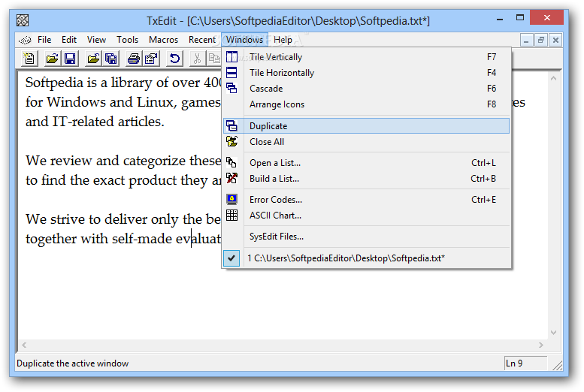Choose Close All from the menu
This screenshot has width=584, height=392.
367,141
